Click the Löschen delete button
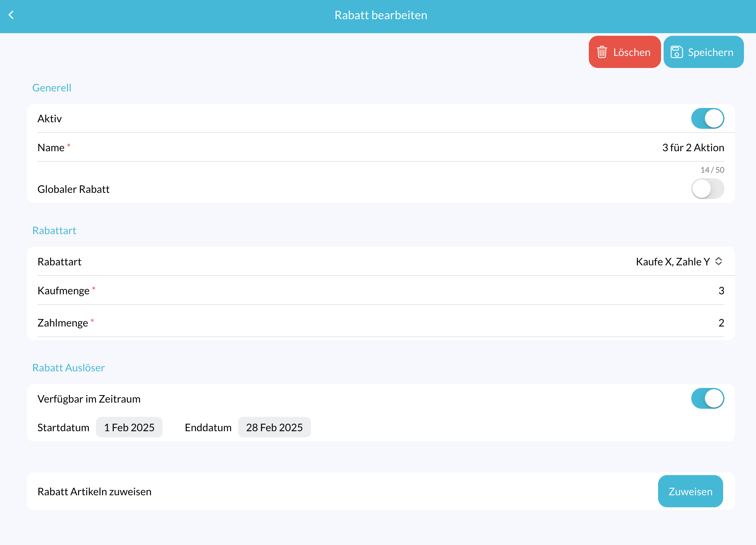This screenshot has width=756, height=545. coord(624,52)
